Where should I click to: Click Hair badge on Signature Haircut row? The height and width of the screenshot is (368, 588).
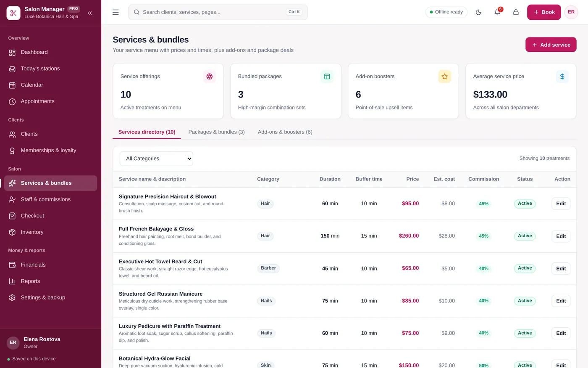[x=265, y=204]
